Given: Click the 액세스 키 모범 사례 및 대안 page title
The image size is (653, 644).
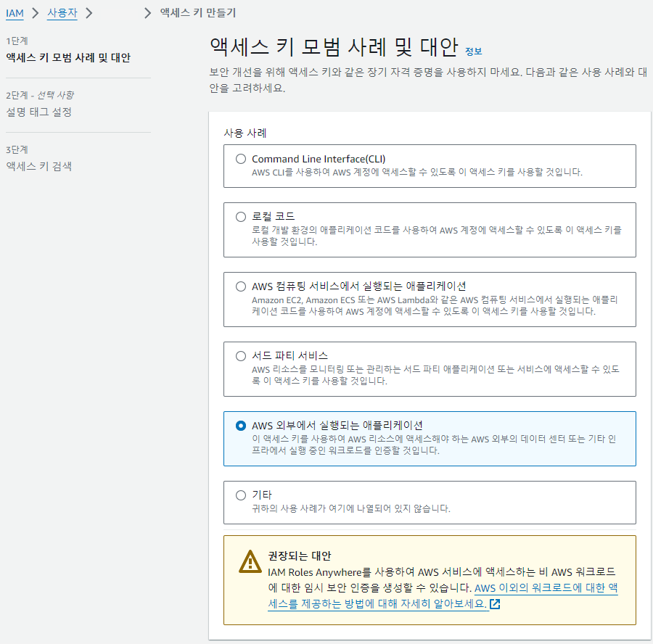Looking at the screenshot, I should click(x=334, y=46).
